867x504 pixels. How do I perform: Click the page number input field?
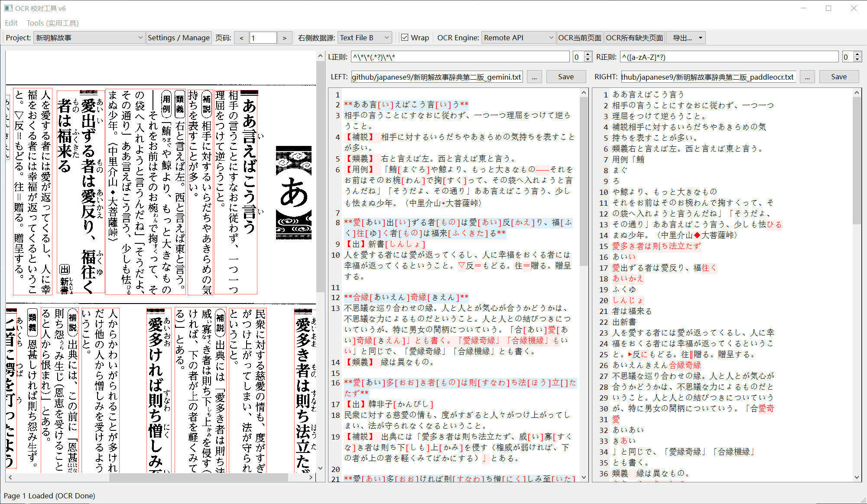[x=263, y=38]
